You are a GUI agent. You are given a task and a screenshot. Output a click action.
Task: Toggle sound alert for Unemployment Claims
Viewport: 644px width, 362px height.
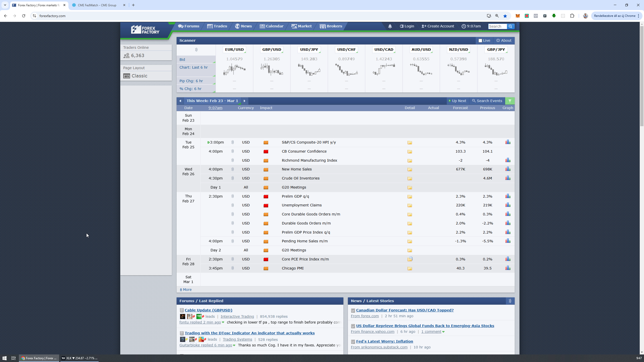pyautogui.click(x=232, y=205)
